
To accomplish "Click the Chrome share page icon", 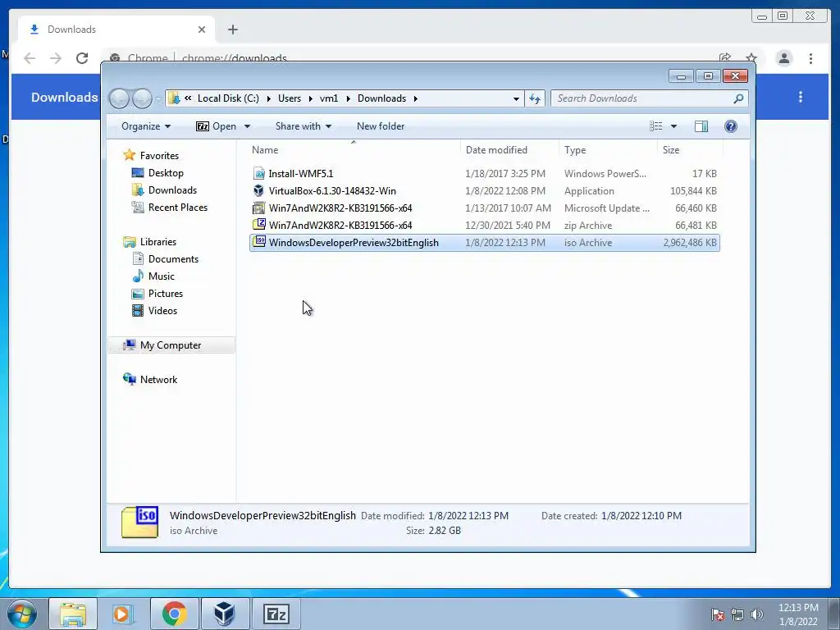I will pyautogui.click(x=725, y=58).
